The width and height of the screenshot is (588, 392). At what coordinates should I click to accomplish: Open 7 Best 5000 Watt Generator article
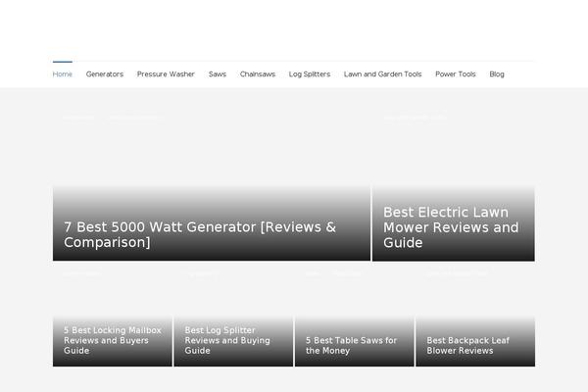200,234
